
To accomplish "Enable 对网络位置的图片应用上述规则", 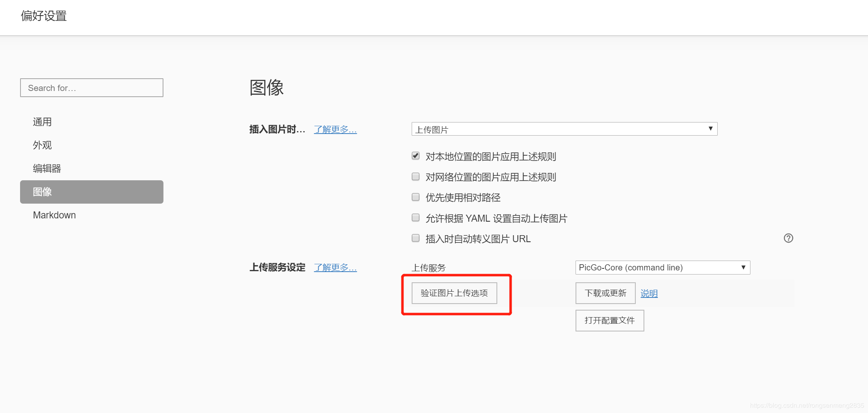I will [415, 176].
